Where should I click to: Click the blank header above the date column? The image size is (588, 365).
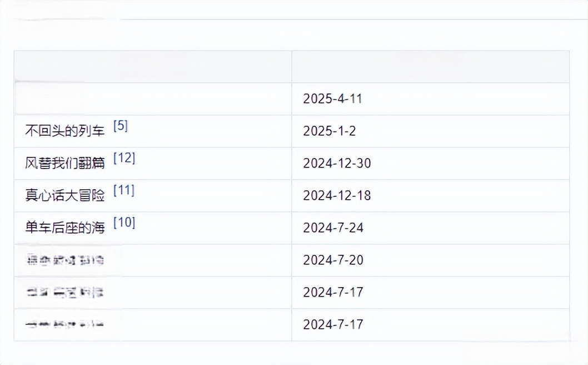(x=431, y=67)
